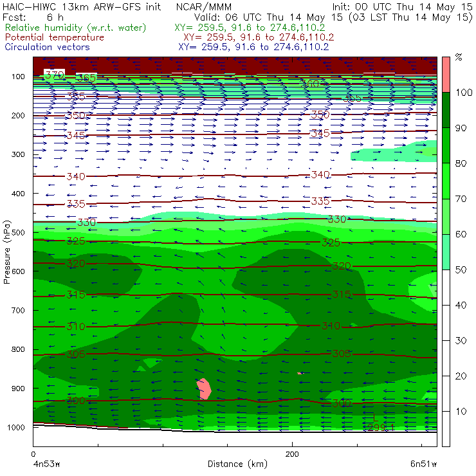Click the colorbar "40" percent label

click(x=461, y=305)
